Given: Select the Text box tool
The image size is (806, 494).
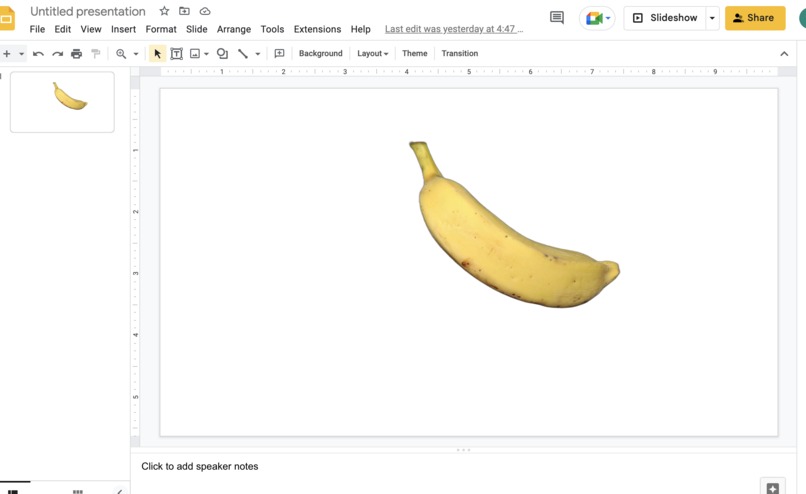Looking at the screenshot, I should (176, 53).
